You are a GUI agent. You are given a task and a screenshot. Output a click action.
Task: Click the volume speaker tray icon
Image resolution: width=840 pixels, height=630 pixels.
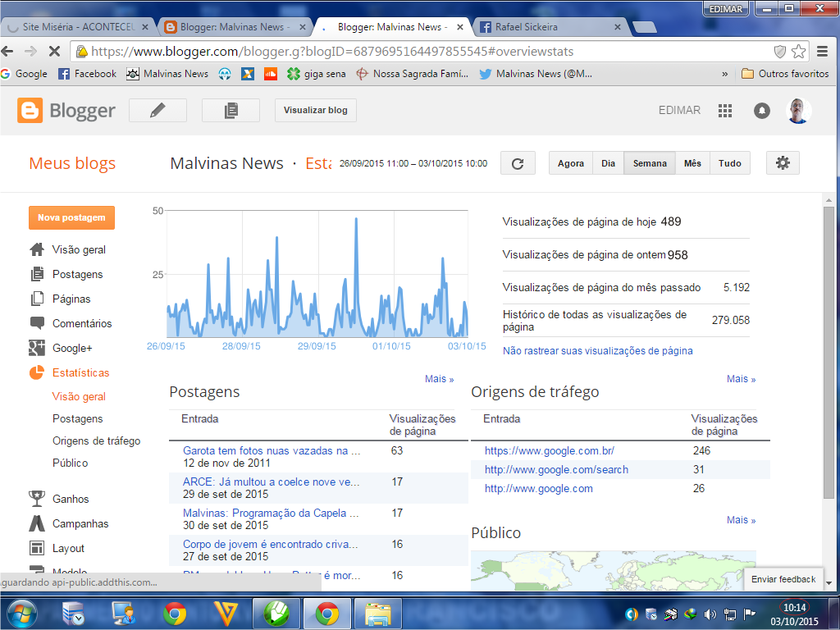pos(710,614)
